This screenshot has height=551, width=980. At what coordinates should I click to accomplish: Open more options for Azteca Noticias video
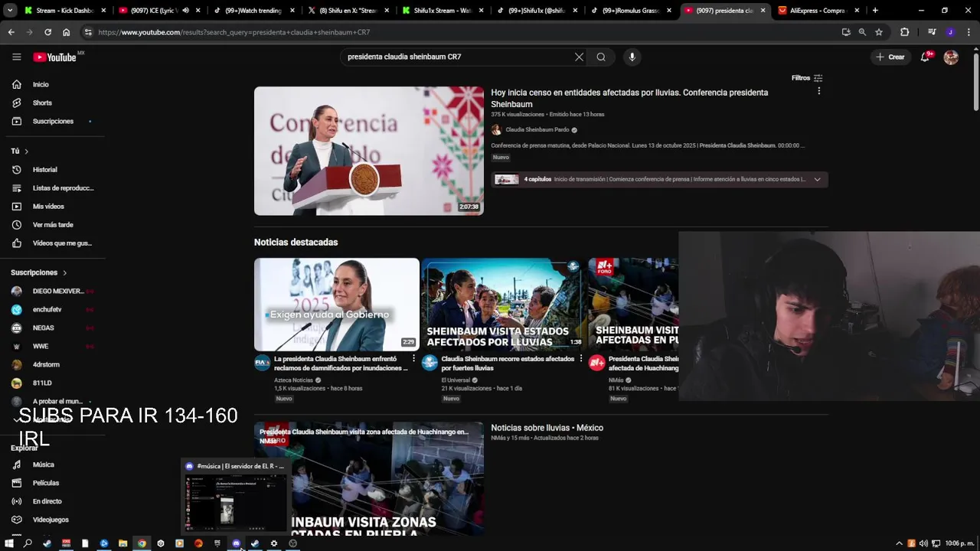413,359
